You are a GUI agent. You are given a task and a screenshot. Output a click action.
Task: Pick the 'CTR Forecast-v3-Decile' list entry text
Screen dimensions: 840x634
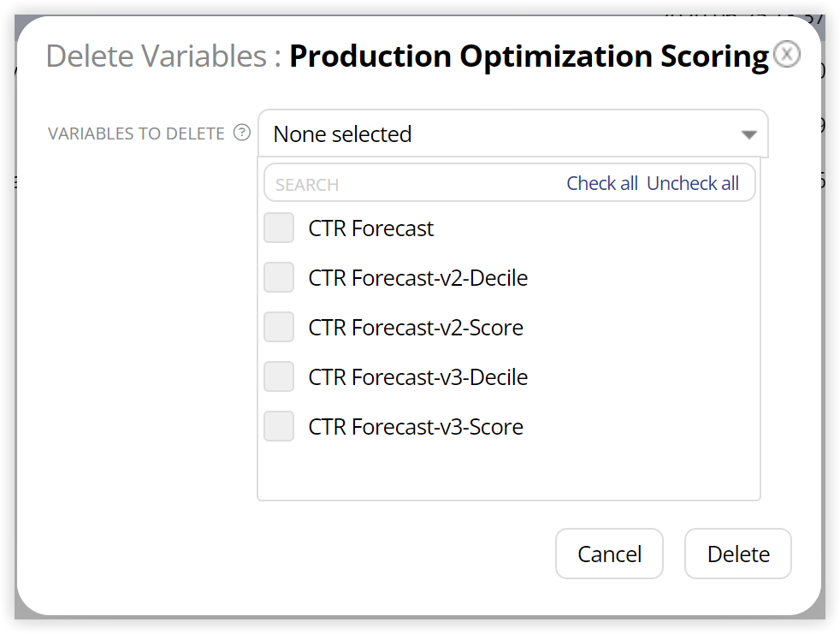418,377
